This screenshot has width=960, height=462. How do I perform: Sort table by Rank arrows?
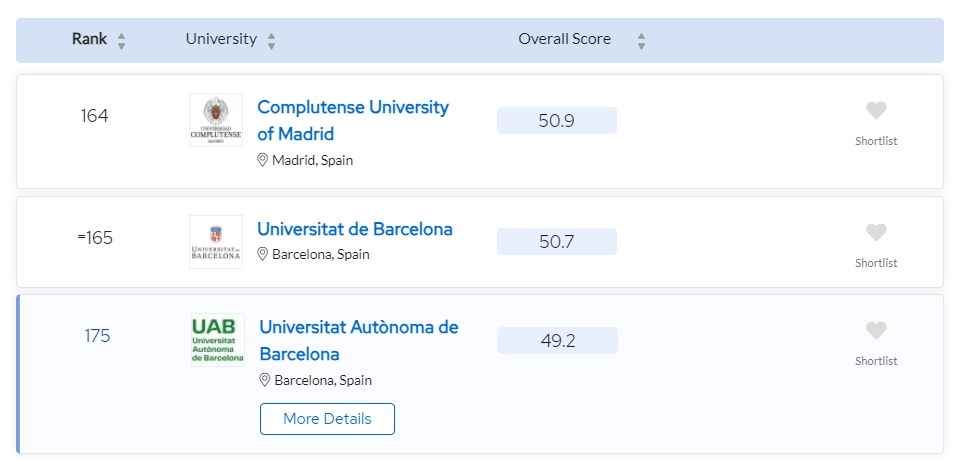tap(122, 41)
